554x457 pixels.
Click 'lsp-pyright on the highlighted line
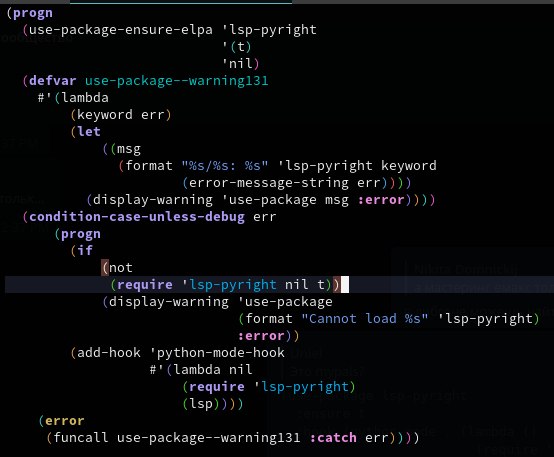(x=229, y=285)
